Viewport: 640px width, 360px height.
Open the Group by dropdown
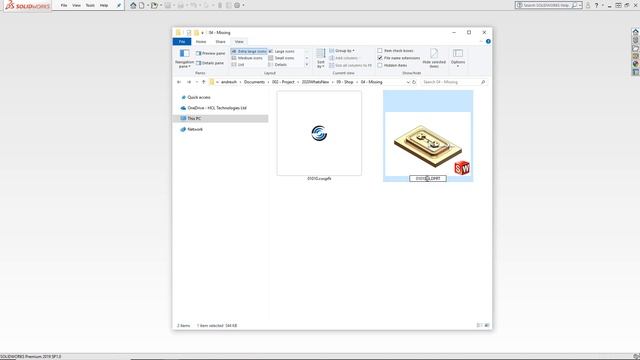coord(342,51)
